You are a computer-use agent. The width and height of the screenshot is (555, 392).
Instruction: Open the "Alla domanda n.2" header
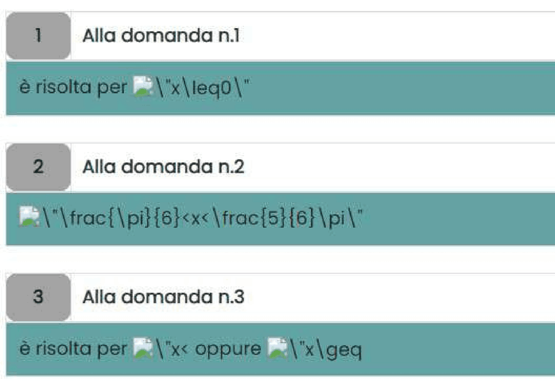[x=163, y=167]
